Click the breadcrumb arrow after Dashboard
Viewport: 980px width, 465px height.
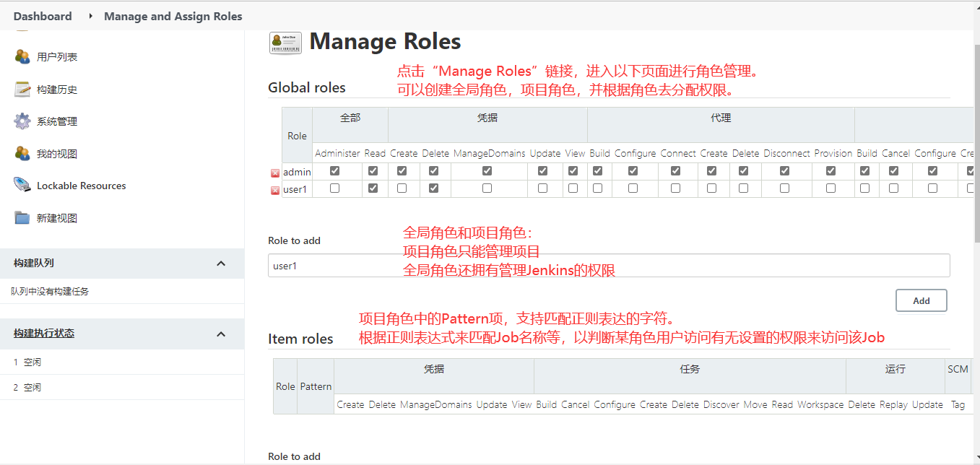(90, 16)
